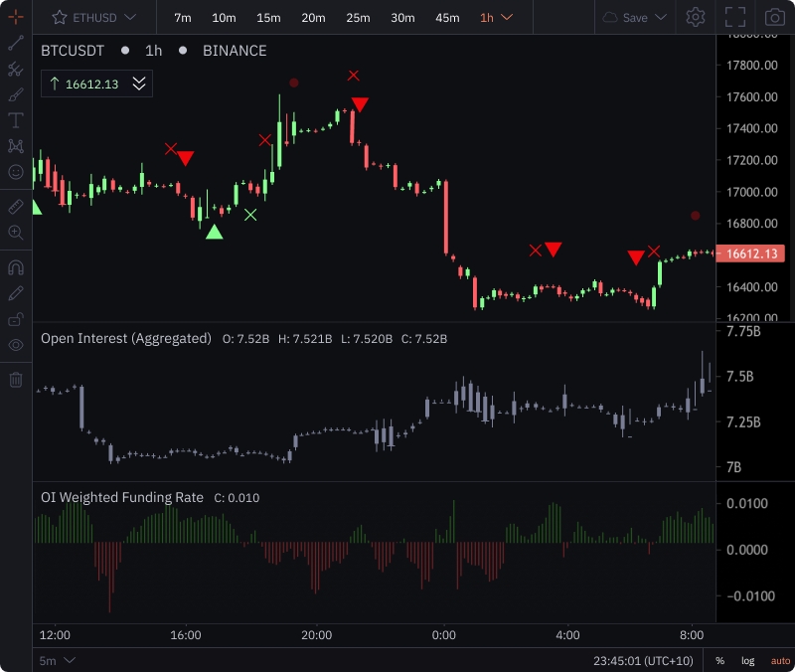Toggle lock all drawings

15,319
